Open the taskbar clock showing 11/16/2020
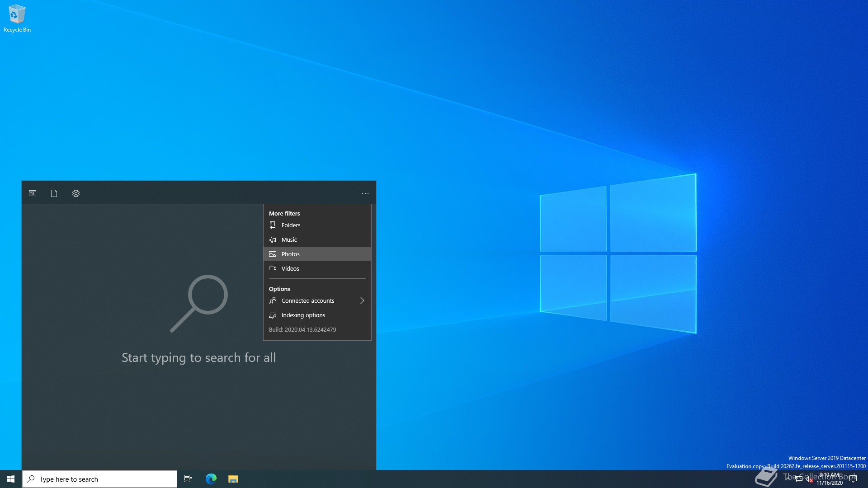This screenshot has width=868, height=488. 830,479
